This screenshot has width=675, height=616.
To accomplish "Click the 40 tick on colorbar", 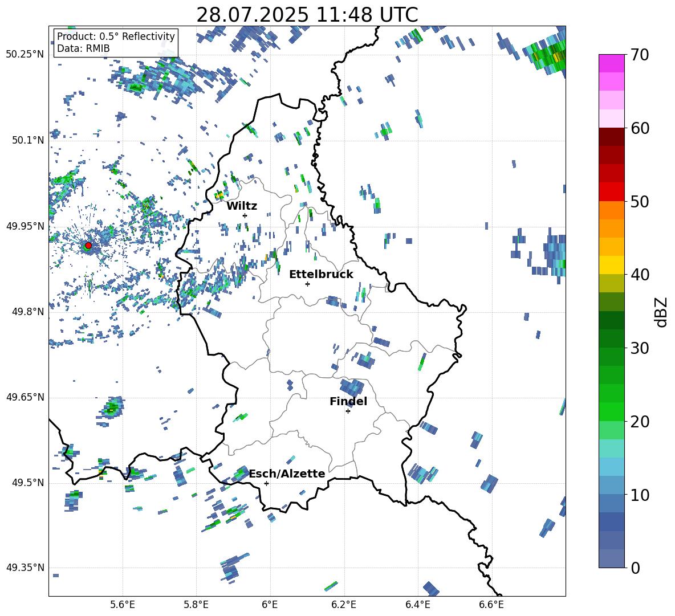I will pyautogui.click(x=640, y=275).
